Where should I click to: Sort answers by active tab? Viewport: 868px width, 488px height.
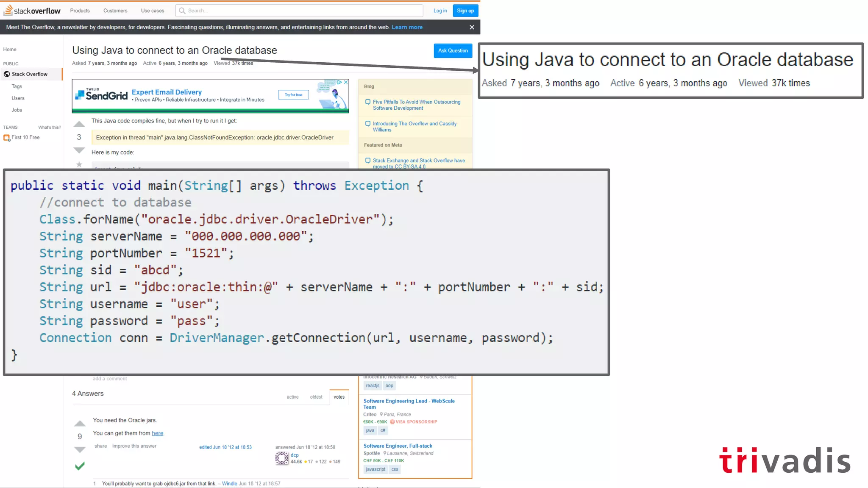[292, 397]
